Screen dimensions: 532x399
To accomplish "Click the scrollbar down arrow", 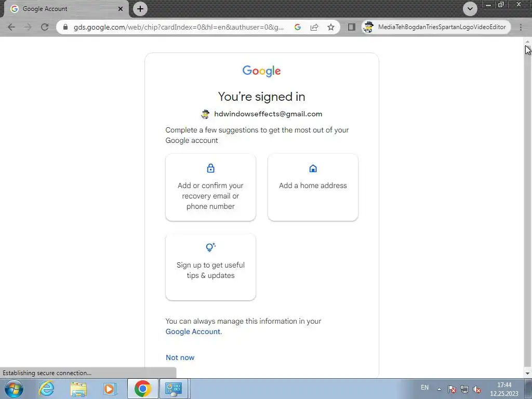I will (527, 373).
